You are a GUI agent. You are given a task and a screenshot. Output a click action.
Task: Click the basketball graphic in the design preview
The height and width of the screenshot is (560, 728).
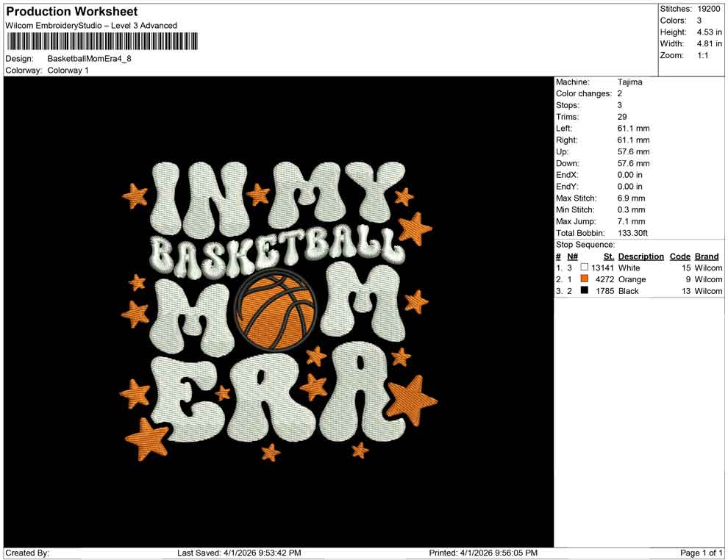[x=278, y=309]
